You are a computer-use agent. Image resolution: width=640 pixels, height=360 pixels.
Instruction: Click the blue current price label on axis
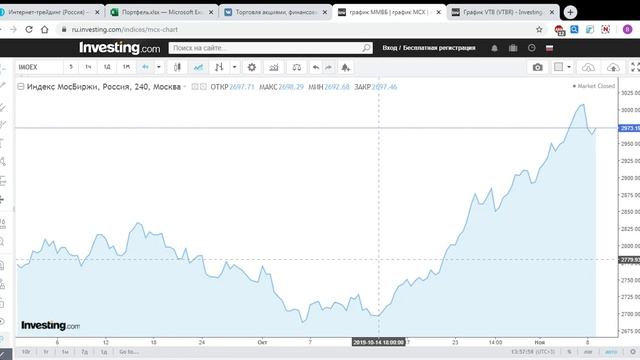click(x=629, y=128)
